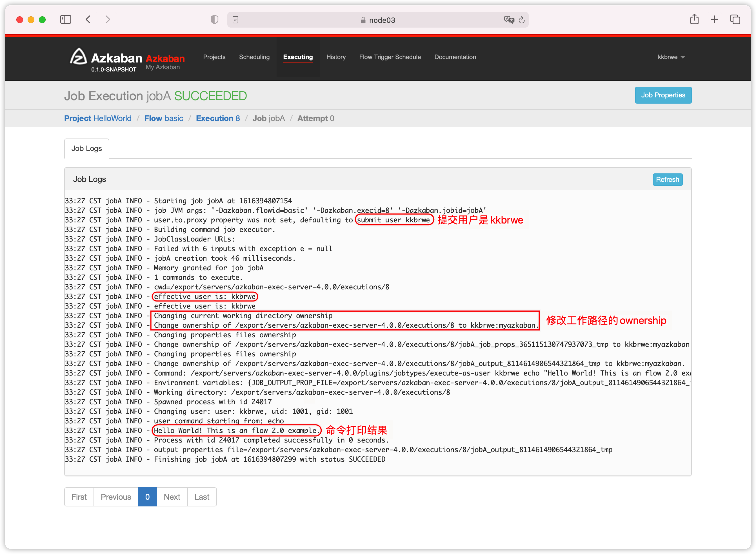Show the tab overview icon
Screen dimensions: 756x554
coord(735,19)
